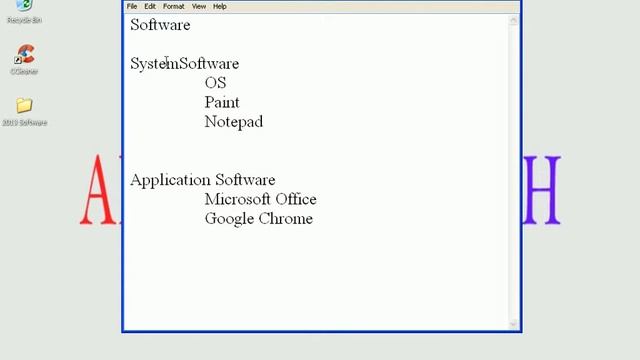Open the Help menu
Image resolution: width=640 pixels, height=360 pixels.
coord(220,7)
